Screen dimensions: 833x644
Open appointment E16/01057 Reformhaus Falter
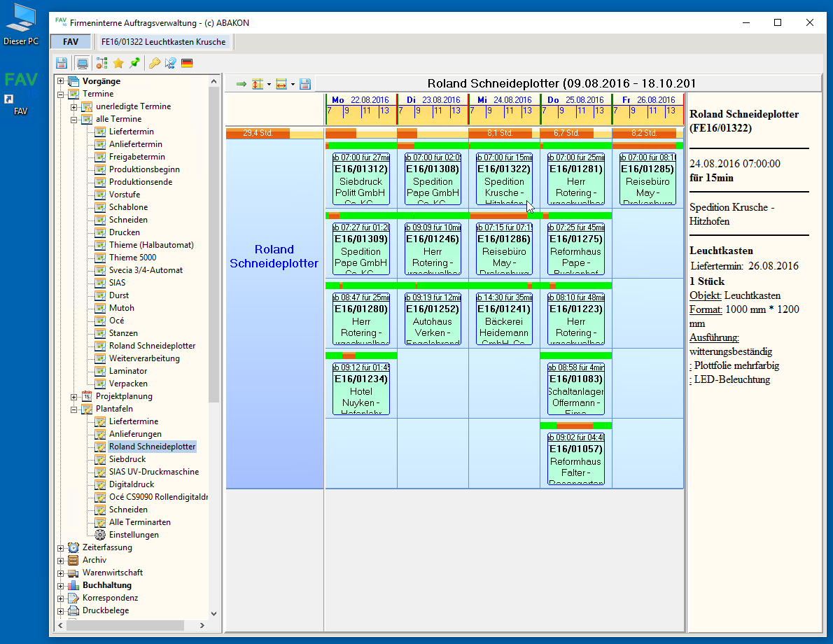(576, 458)
